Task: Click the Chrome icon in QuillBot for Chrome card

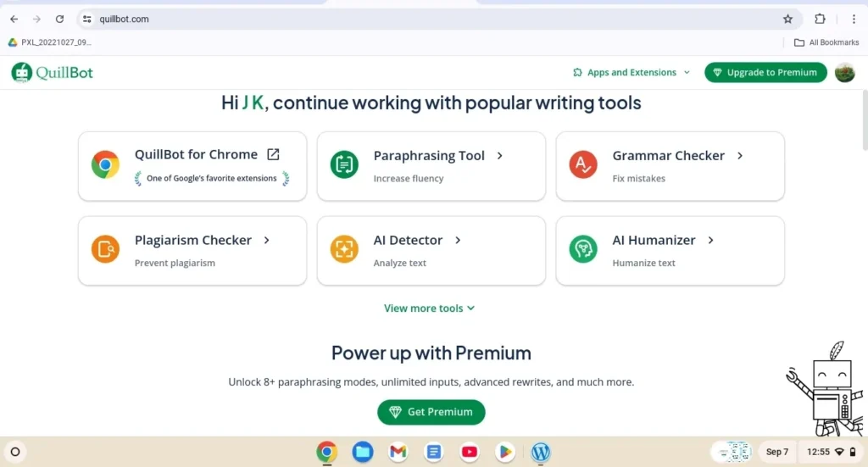Action: 105,164
